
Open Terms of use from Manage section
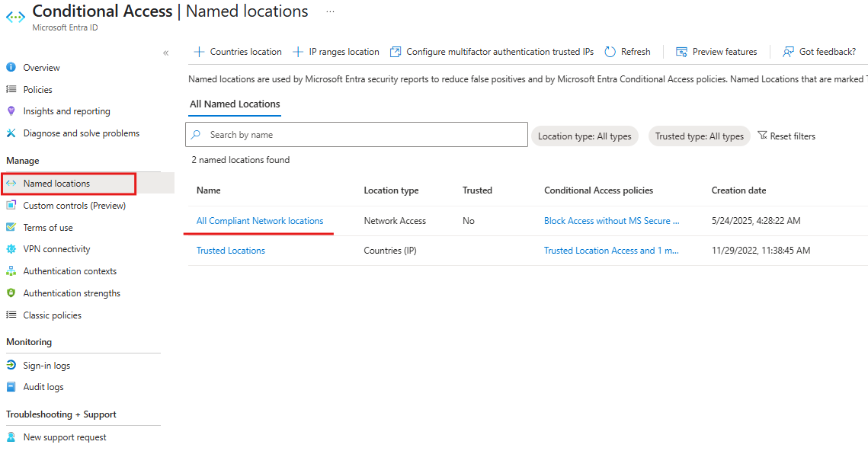coord(44,227)
